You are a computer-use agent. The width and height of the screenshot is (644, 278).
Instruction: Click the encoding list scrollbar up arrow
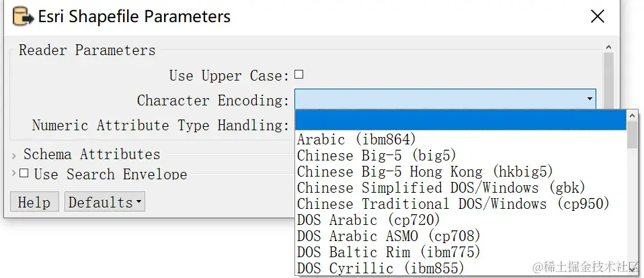[x=632, y=116]
